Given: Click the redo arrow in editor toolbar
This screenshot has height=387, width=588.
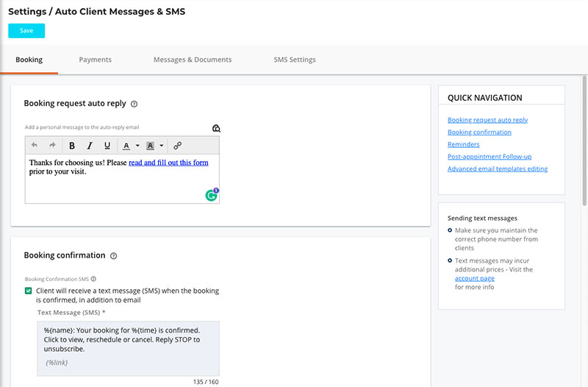Looking at the screenshot, I should tap(52, 145).
